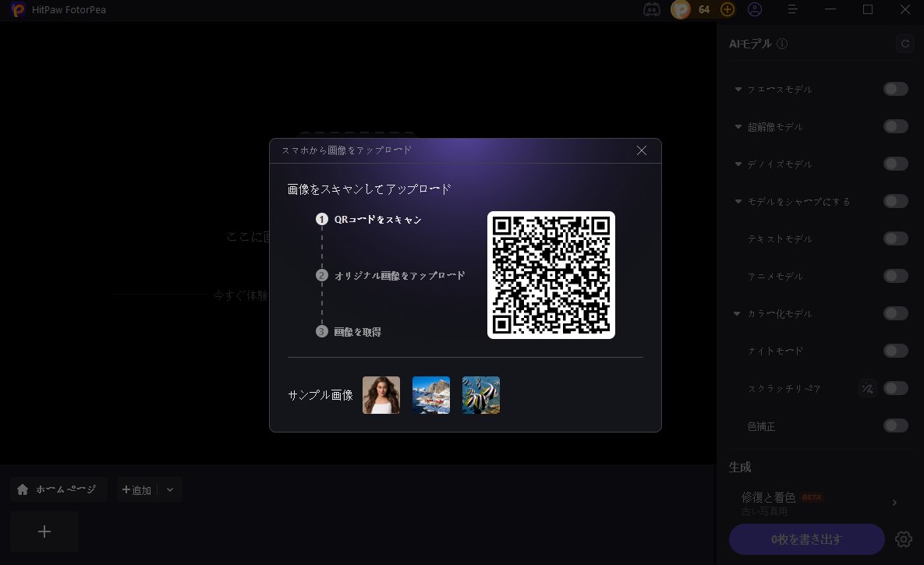Image resolution: width=924 pixels, height=565 pixels.
Task: Click the 画像をスキャンしてアップロード heading
Action: pos(370,189)
